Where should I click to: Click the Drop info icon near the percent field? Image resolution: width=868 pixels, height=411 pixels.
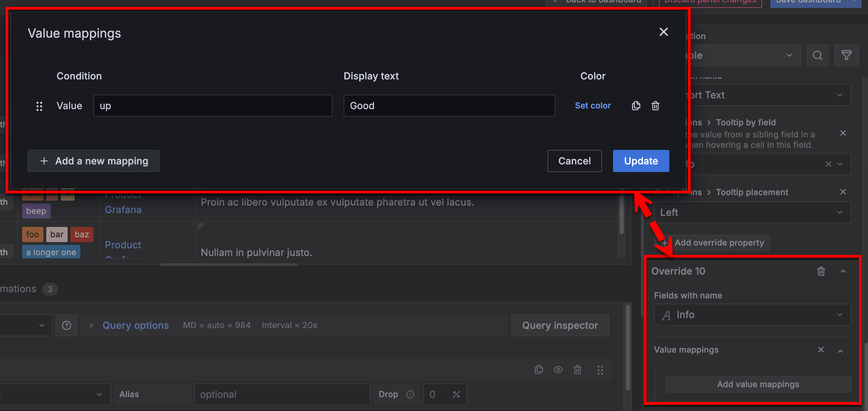pos(410,394)
